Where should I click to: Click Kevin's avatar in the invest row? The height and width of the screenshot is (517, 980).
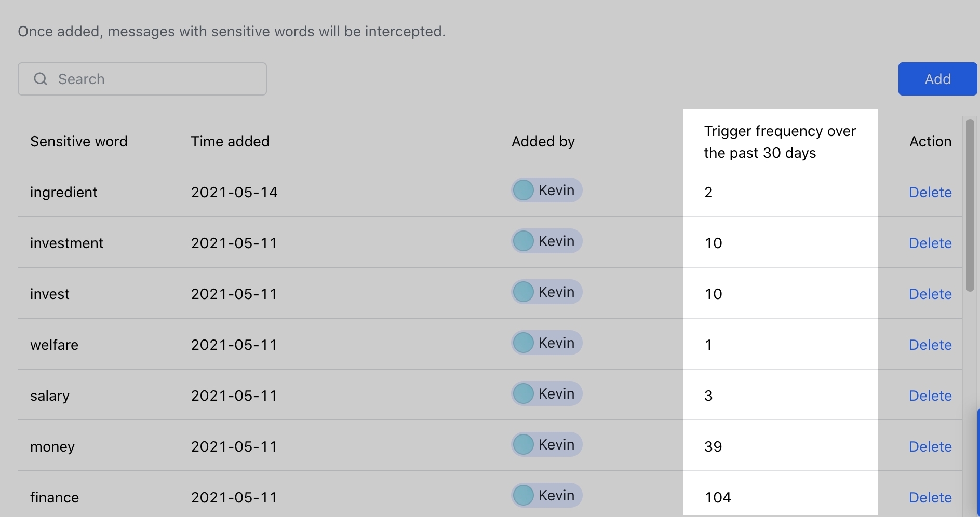523,292
